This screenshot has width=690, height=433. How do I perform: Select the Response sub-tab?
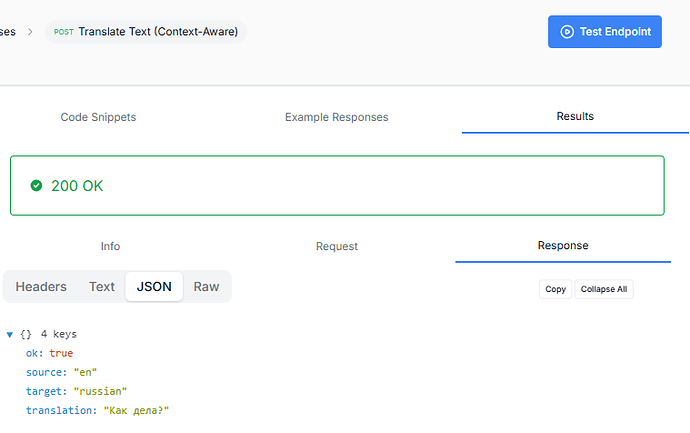(563, 245)
